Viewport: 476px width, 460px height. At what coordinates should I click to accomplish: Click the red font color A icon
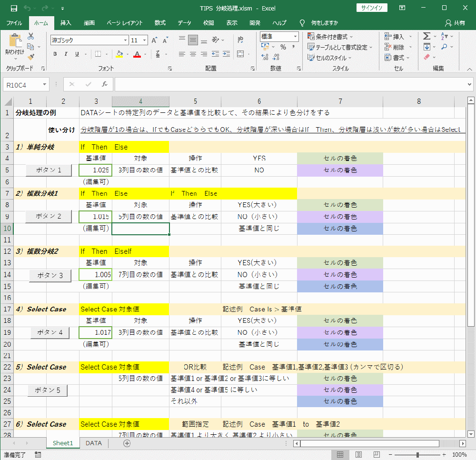point(137,54)
